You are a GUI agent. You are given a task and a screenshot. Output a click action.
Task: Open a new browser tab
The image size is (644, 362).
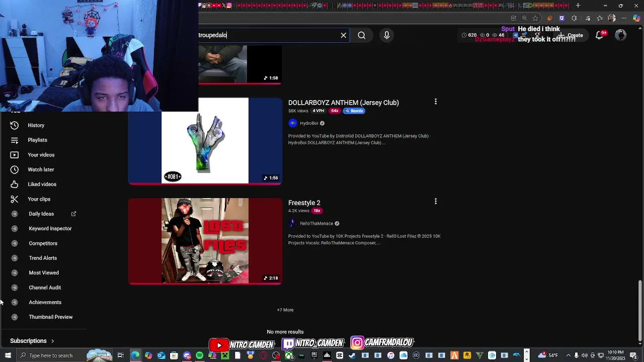tap(578, 6)
